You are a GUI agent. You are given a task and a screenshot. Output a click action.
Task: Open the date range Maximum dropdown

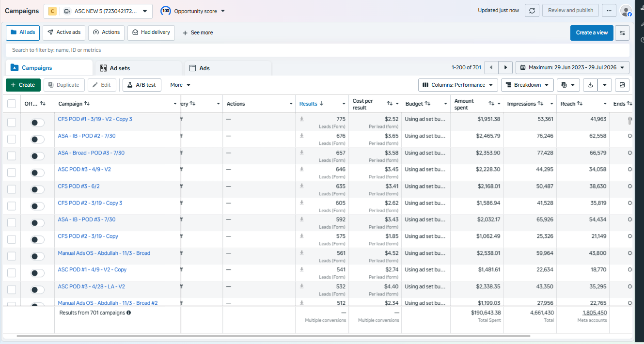[572, 68]
